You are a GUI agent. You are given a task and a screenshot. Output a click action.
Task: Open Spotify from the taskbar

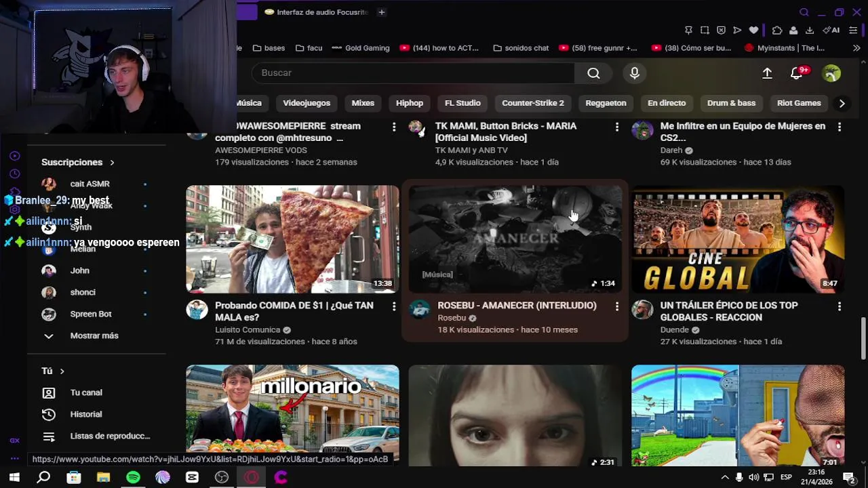pyautogui.click(x=133, y=477)
